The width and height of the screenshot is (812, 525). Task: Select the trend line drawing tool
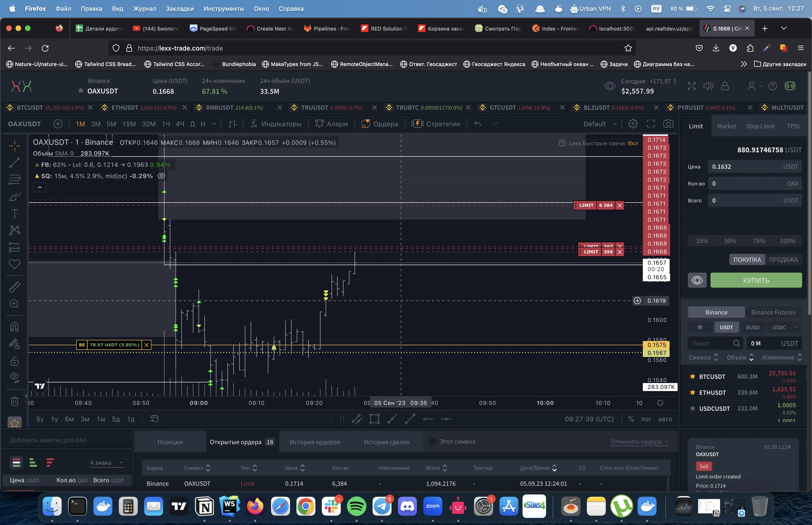tap(14, 163)
